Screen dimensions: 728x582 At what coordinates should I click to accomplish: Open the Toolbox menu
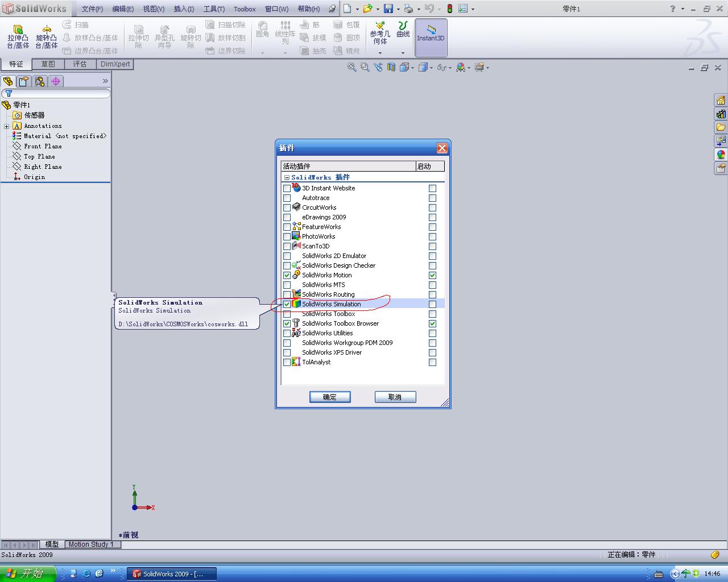[x=245, y=9]
